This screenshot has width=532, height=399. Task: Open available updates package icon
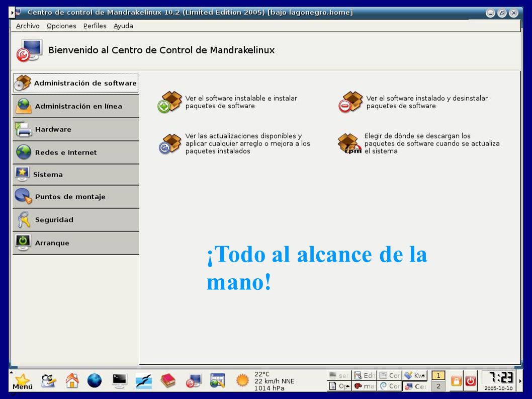click(x=169, y=143)
